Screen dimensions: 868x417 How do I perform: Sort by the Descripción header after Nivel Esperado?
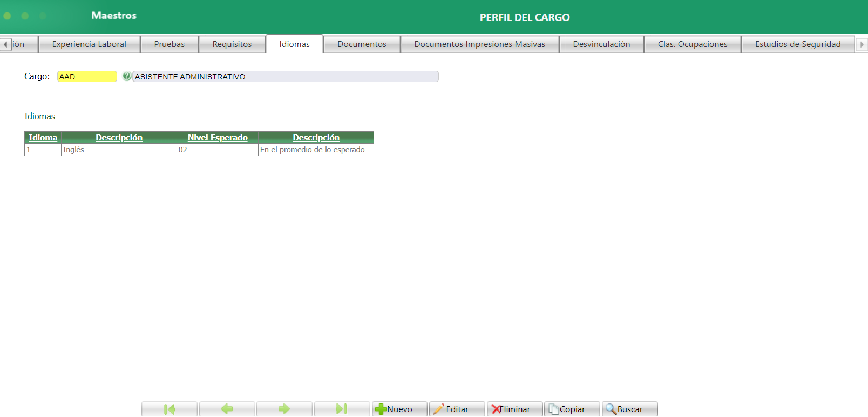tap(316, 138)
